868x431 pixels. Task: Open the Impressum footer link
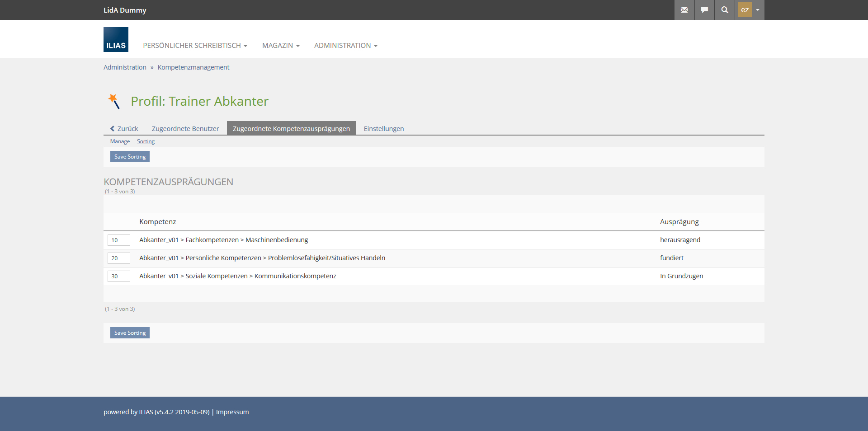(232, 412)
